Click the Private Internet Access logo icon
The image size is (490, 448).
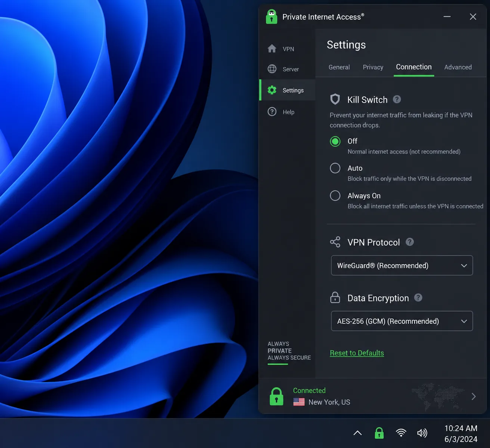(x=272, y=17)
